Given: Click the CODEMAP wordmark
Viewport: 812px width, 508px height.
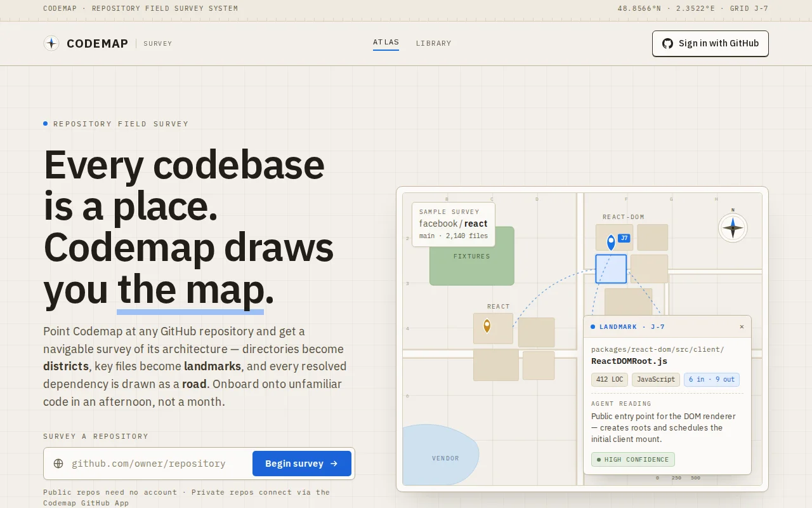Looking at the screenshot, I should [97, 43].
